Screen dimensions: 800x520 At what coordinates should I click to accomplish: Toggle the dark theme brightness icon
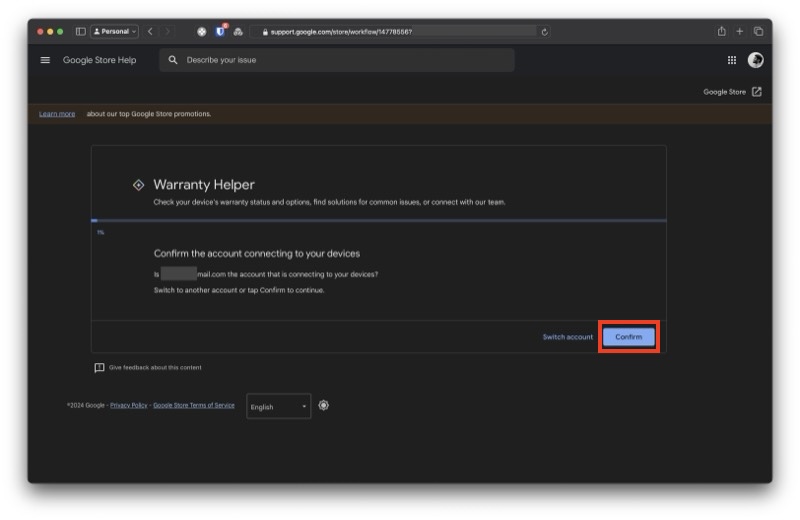coord(323,405)
